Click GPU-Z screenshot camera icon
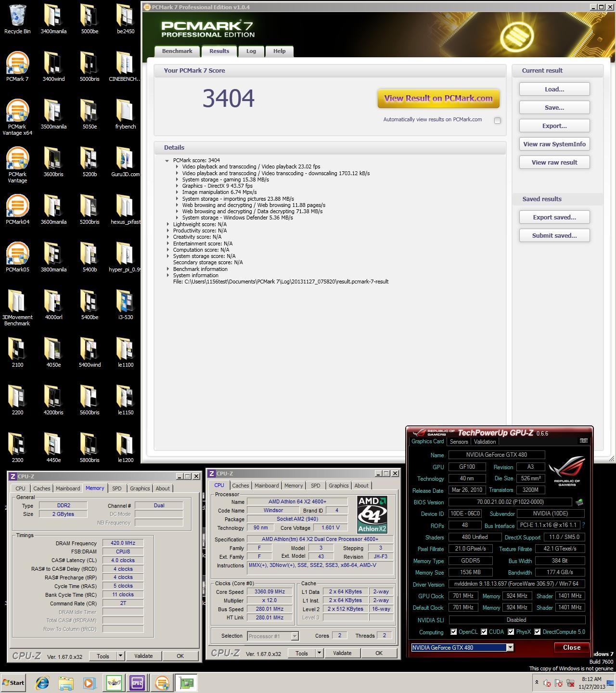 [x=583, y=441]
